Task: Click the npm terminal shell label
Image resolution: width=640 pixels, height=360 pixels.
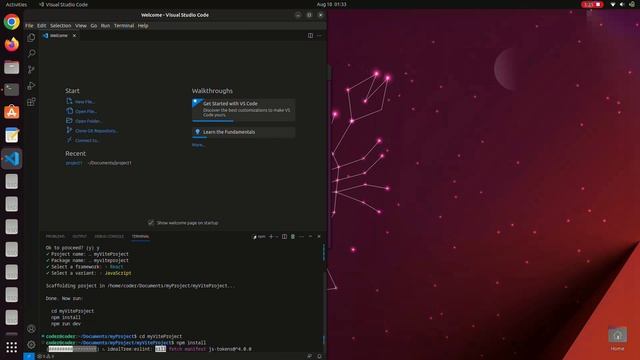Action: click(259, 236)
